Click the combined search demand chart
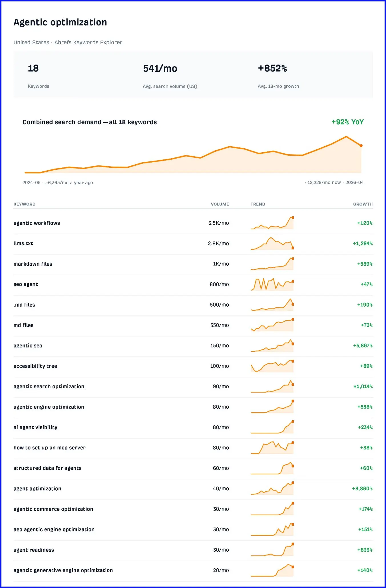The image size is (386, 588). (193, 155)
